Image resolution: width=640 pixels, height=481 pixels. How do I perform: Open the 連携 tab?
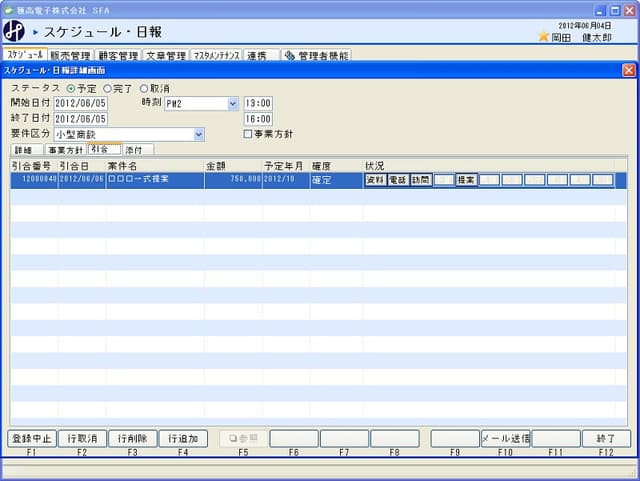[262, 56]
